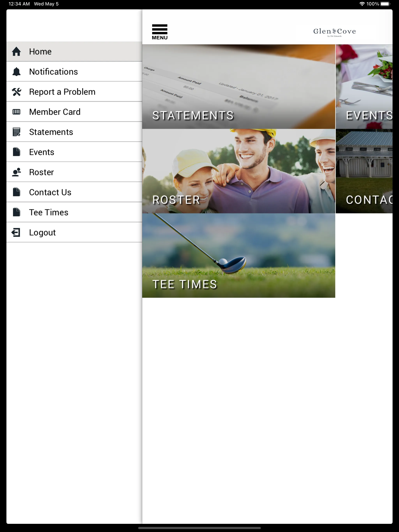Click the Roster person icon
The height and width of the screenshot is (532, 399).
click(x=16, y=172)
